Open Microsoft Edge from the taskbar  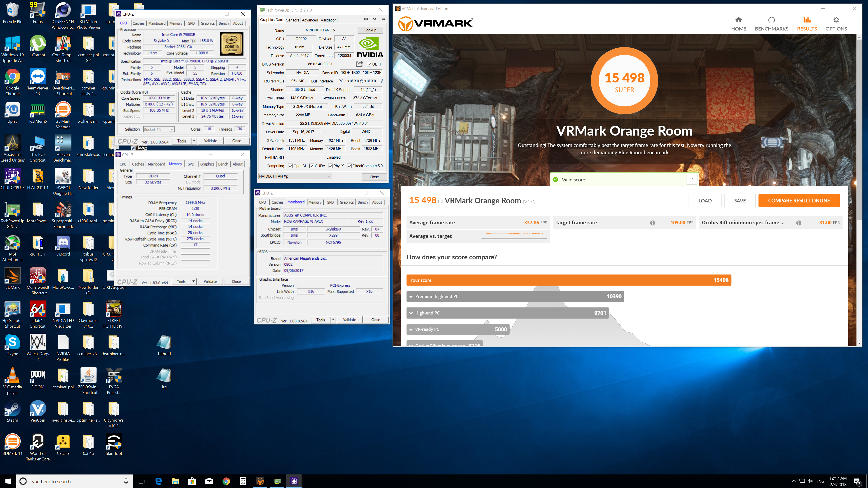click(x=158, y=481)
